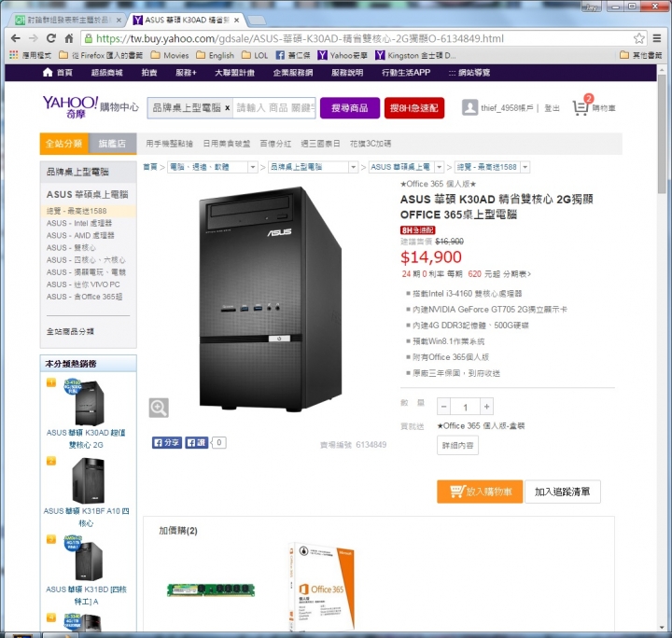Open 全站商品分類 in sidebar
This screenshot has height=638, width=672.
70,331
